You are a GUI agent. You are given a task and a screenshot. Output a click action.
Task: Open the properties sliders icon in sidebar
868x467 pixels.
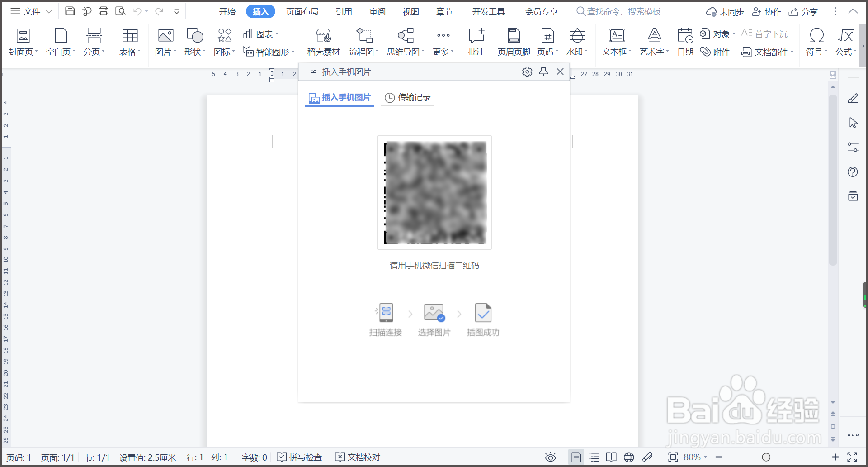853,147
